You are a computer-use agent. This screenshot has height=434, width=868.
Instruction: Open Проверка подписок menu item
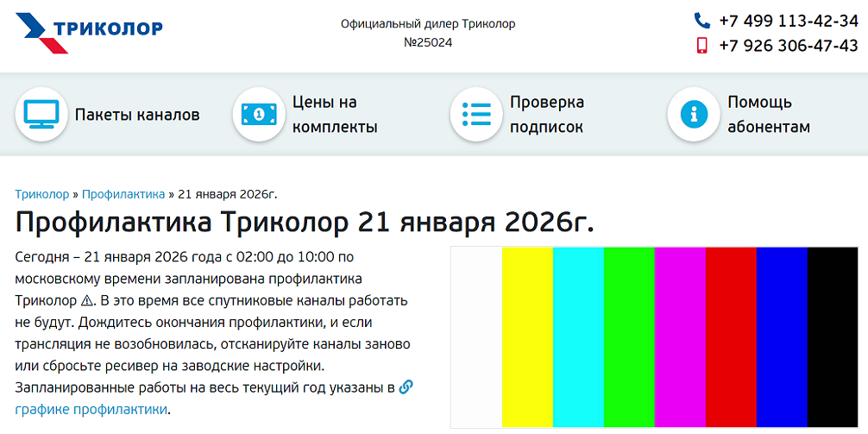click(547, 115)
